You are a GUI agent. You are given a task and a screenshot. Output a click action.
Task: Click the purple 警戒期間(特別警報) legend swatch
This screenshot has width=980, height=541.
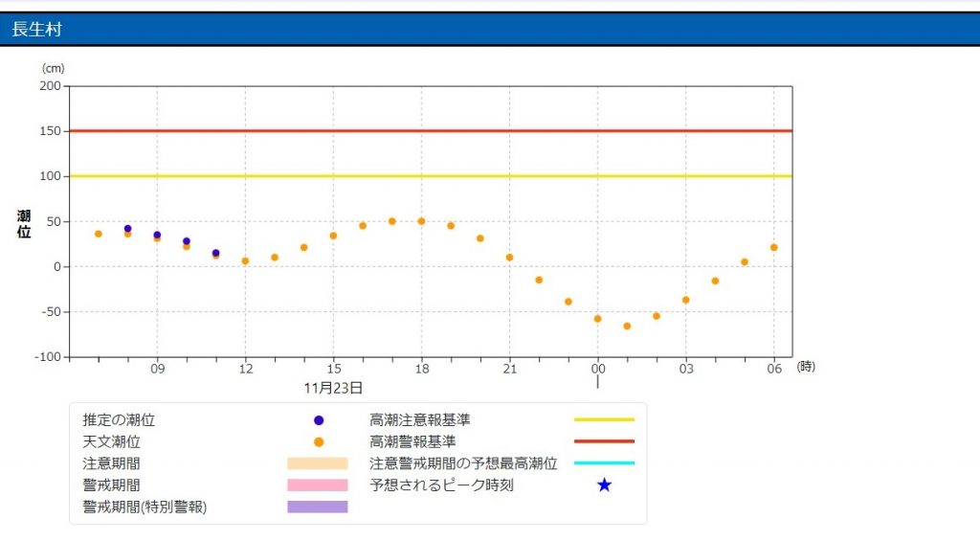[x=318, y=507]
